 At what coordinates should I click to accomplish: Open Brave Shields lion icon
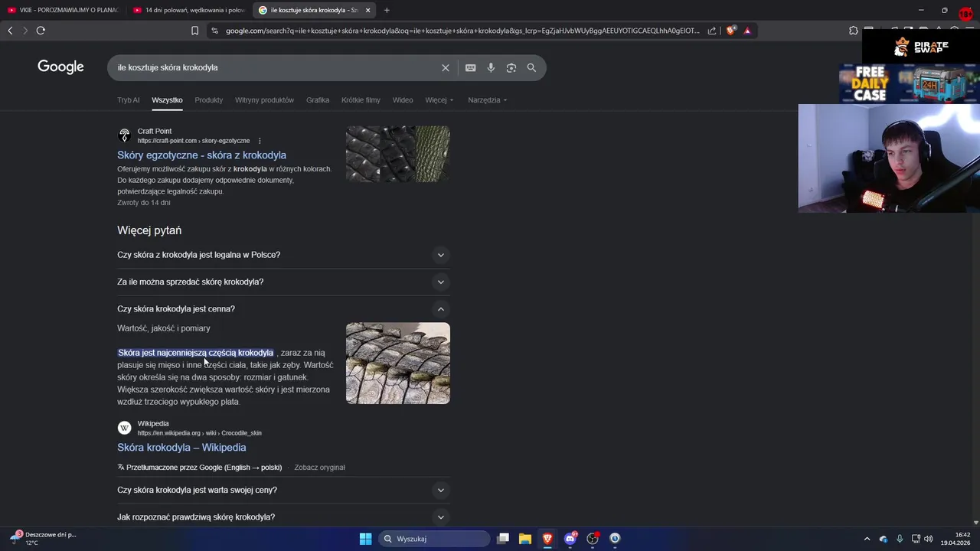pos(731,31)
